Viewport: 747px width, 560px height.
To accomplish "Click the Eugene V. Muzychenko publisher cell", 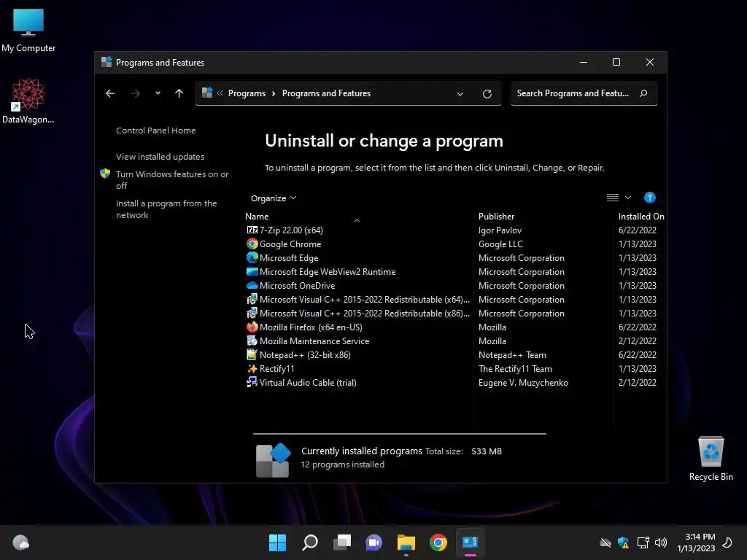I will [x=523, y=382].
